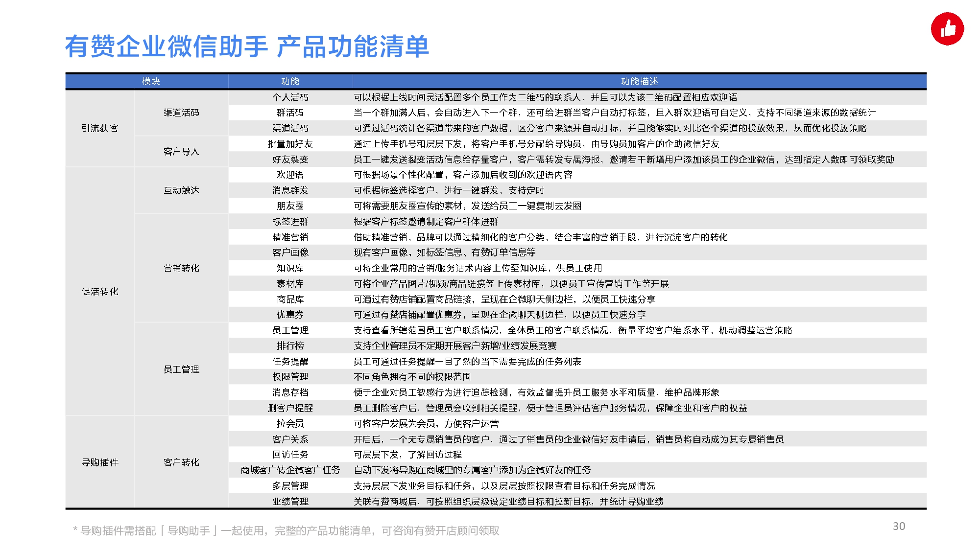Click the 群活码 function cell
The height and width of the screenshot is (551, 980).
(x=290, y=113)
